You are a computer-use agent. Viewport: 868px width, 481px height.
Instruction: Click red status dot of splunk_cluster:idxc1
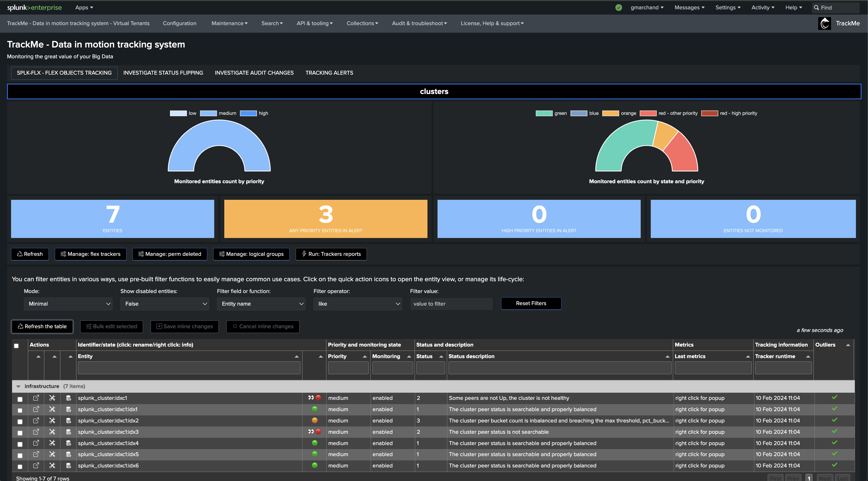[x=318, y=398]
